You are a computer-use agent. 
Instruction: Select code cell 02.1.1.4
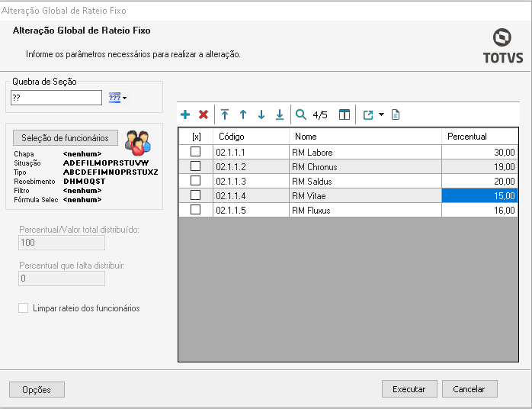pos(251,195)
